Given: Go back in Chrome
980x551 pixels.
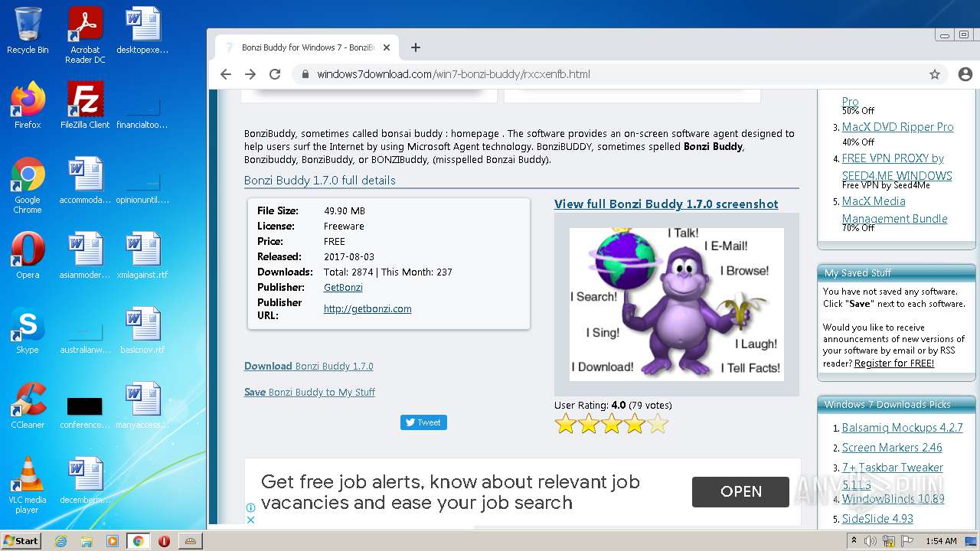Looking at the screenshot, I should pos(225,74).
